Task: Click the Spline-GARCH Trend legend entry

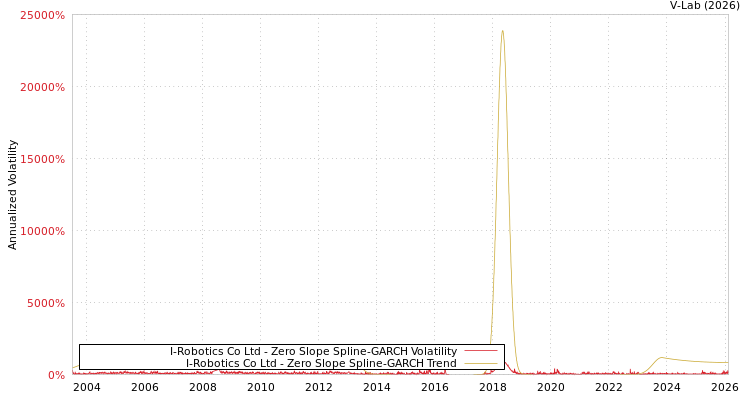Action: (321, 363)
